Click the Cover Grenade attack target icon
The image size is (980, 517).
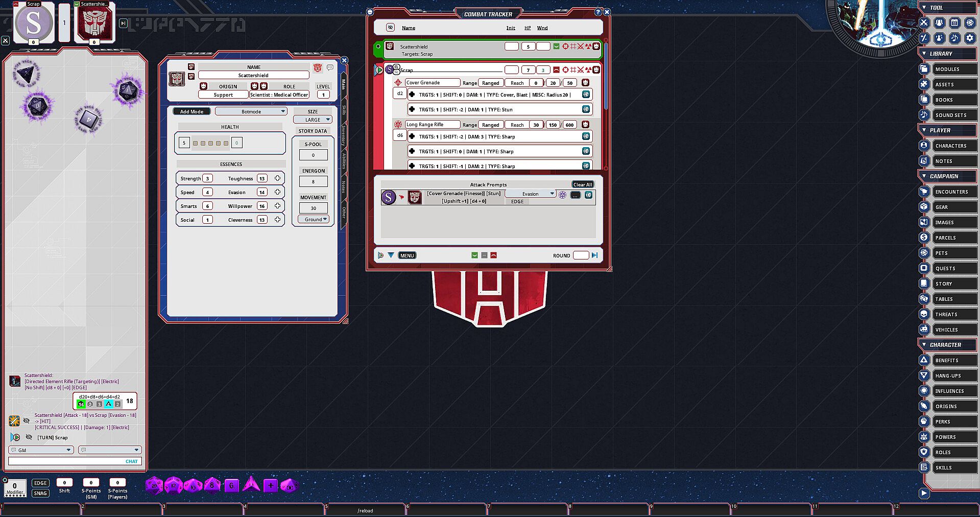(x=398, y=83)
